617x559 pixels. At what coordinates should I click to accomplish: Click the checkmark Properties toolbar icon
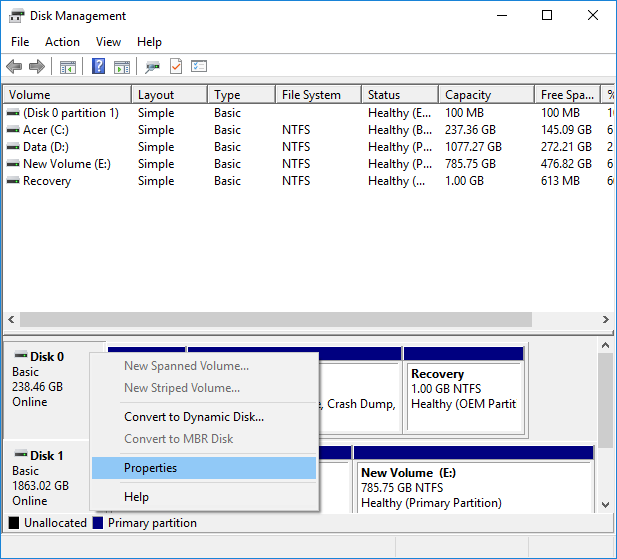coord(176,67)
